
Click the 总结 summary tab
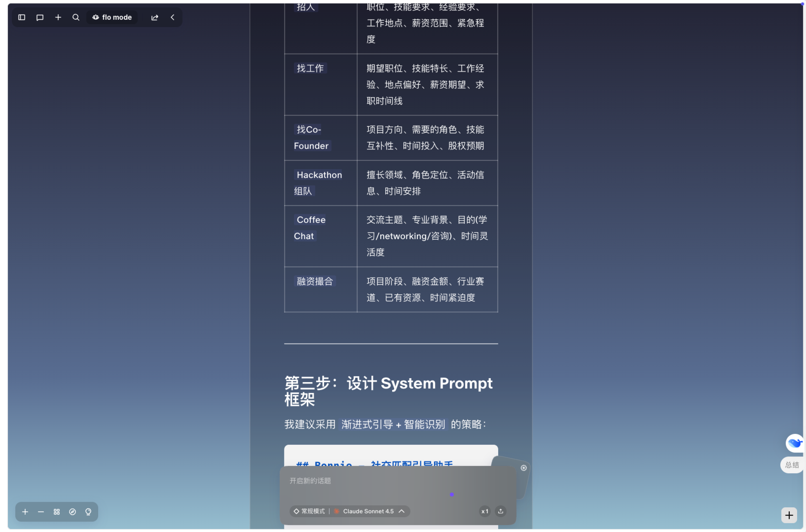click(792, 465)
